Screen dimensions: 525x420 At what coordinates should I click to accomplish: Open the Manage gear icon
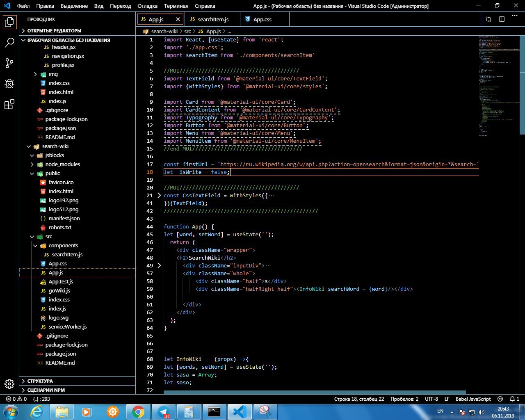point(9,383)
